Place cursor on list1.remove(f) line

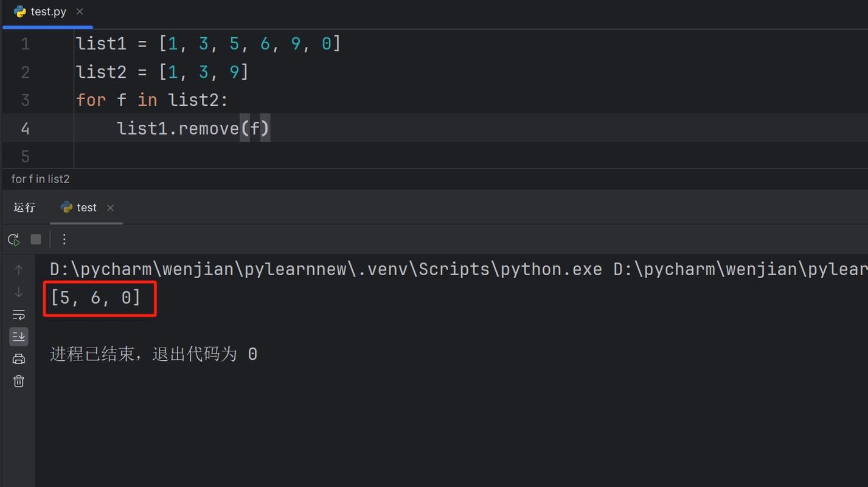click(193, 128)
